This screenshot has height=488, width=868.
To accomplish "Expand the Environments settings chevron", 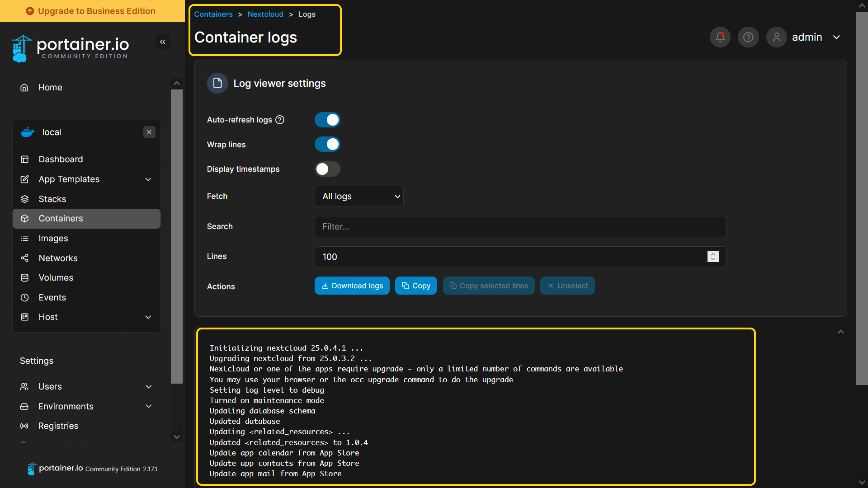I will [149, 407].
